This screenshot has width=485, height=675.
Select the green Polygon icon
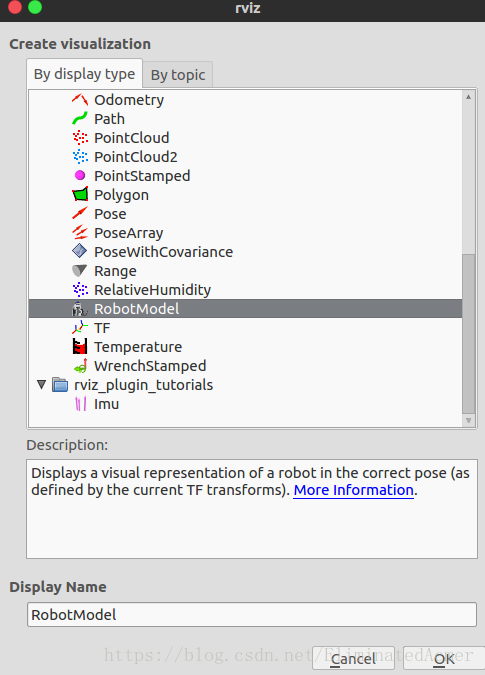click(x=80, y=195)
